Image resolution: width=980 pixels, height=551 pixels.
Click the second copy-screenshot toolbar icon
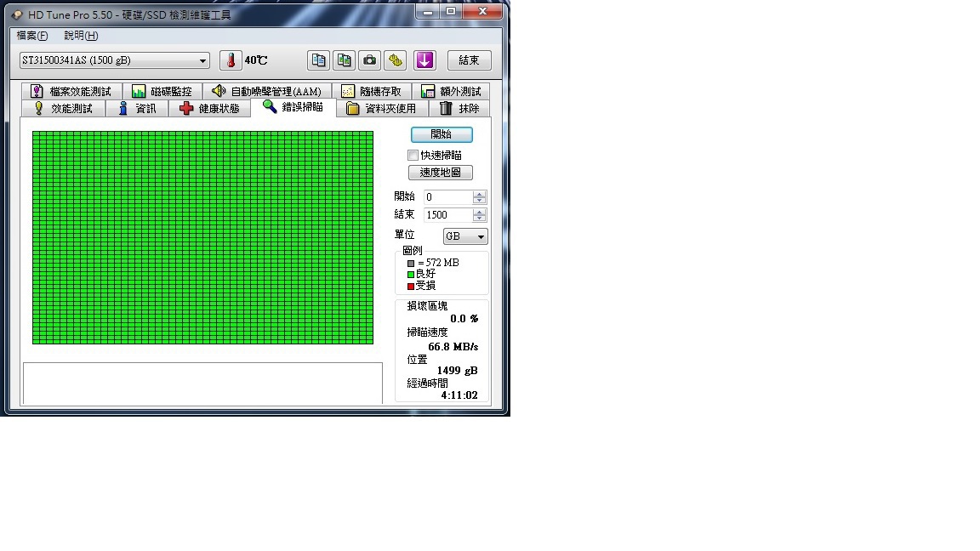pos(345,60)
